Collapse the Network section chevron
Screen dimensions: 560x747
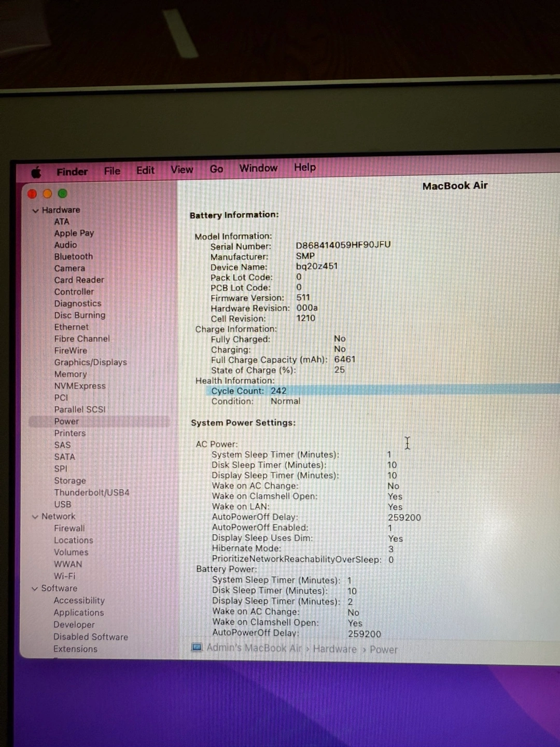point(35,517)
